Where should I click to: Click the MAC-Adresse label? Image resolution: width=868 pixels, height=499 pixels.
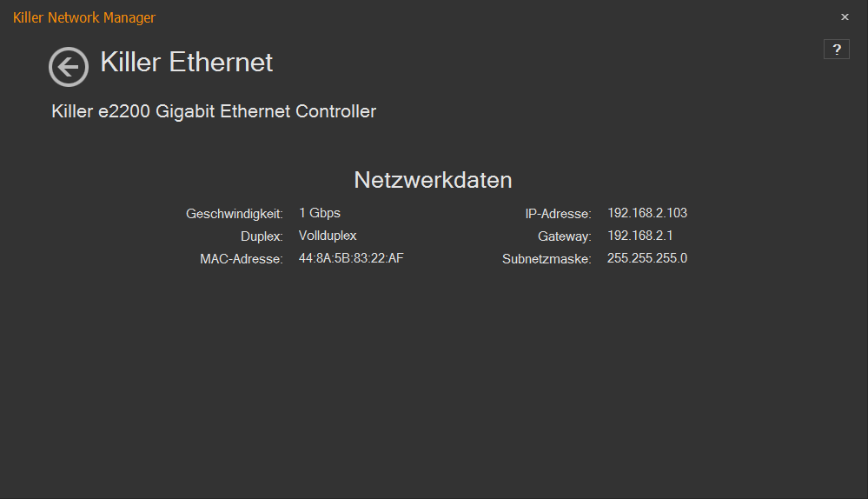tap(242, 259)
